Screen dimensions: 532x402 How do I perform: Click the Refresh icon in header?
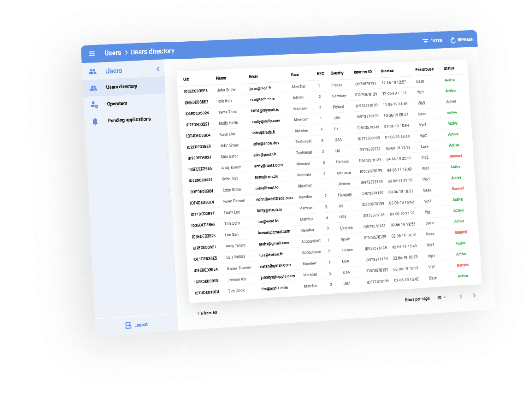452,40
